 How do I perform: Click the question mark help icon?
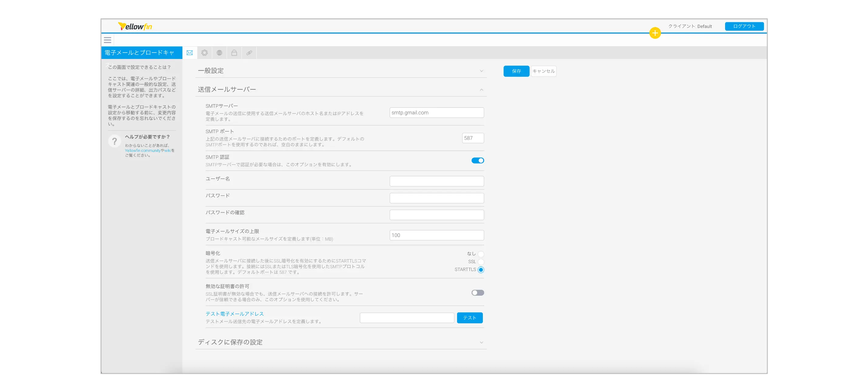[x=114, y=141]
